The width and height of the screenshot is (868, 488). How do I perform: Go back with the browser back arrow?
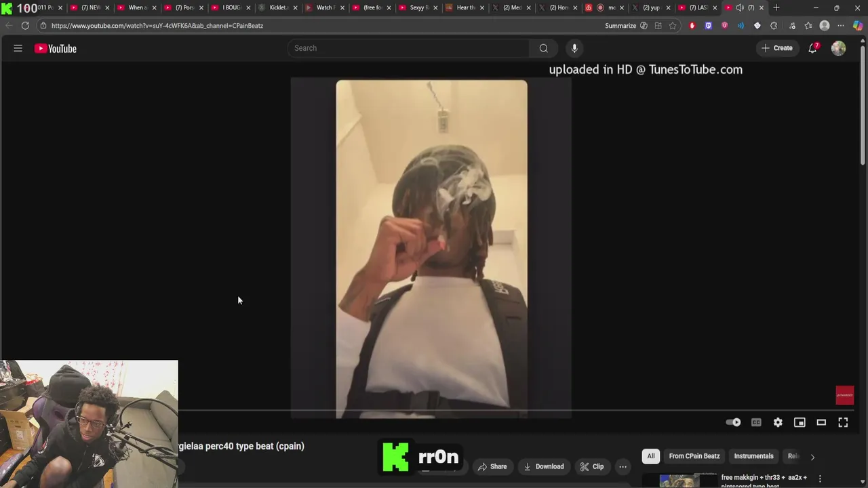click(x=8, y=26)
